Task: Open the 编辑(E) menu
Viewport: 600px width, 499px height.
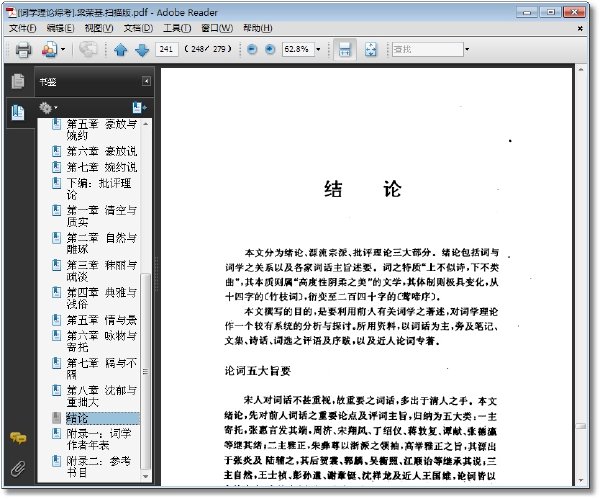Action: pos(60,28)
